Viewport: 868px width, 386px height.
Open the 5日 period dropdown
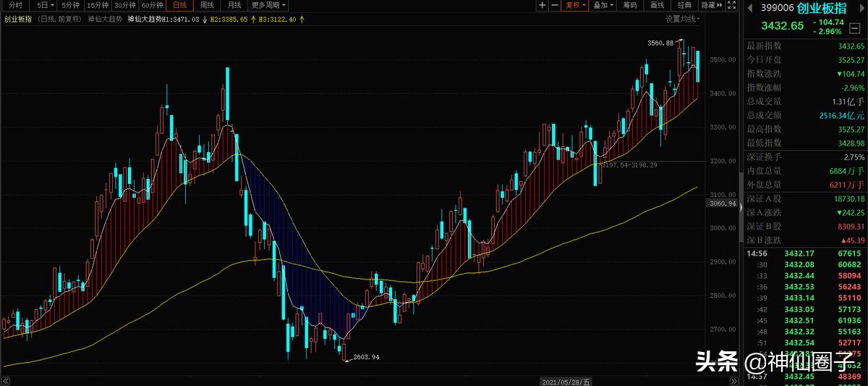click(46, 6)
